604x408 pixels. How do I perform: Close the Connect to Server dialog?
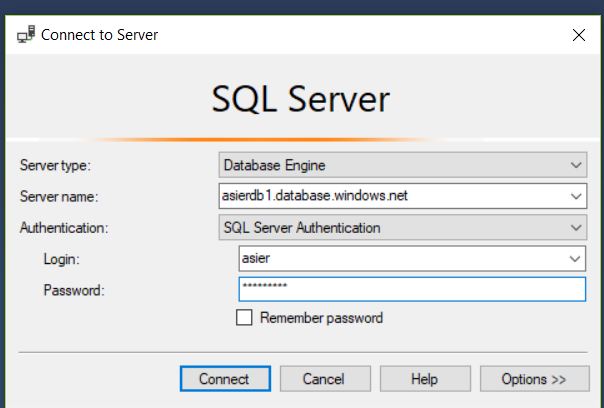pyautogui.click(x=579, y=35)
